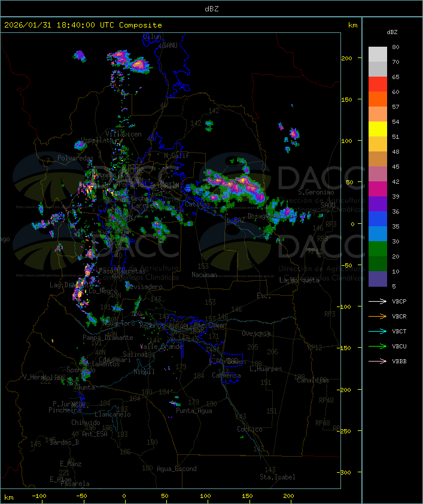Viewport: 423px width, 504px height.
Task: Select the red 60-65 dBZ legend swatch
Action: [x=378, y=84]
